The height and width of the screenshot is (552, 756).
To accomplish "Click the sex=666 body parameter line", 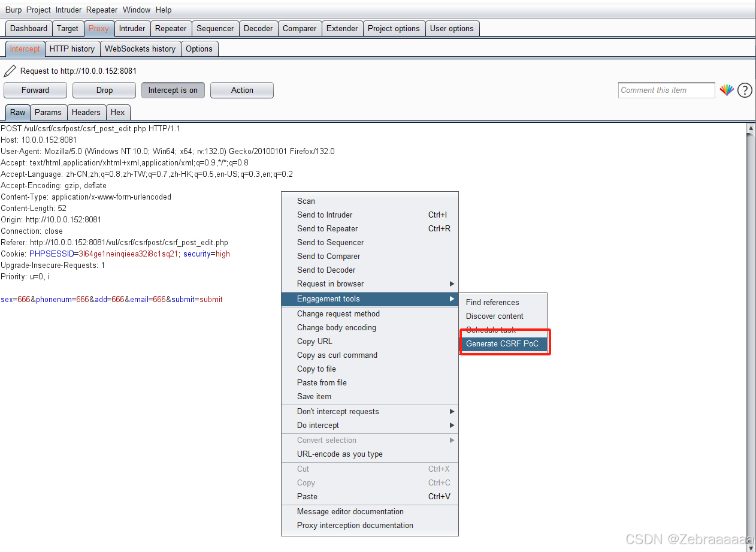I will [x=111, y=299].
